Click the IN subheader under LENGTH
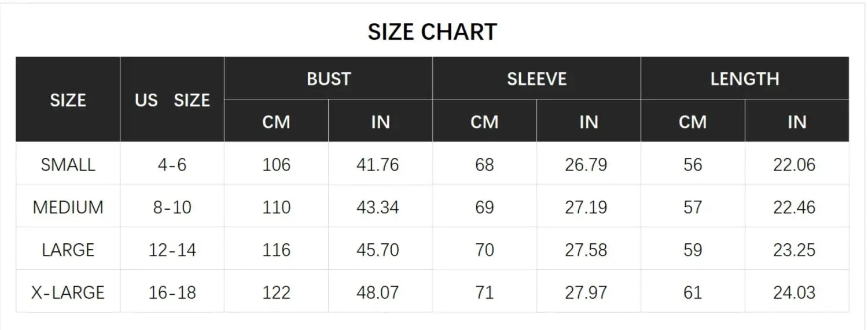This screenshot has width=868, height=330. click(797, 121)
